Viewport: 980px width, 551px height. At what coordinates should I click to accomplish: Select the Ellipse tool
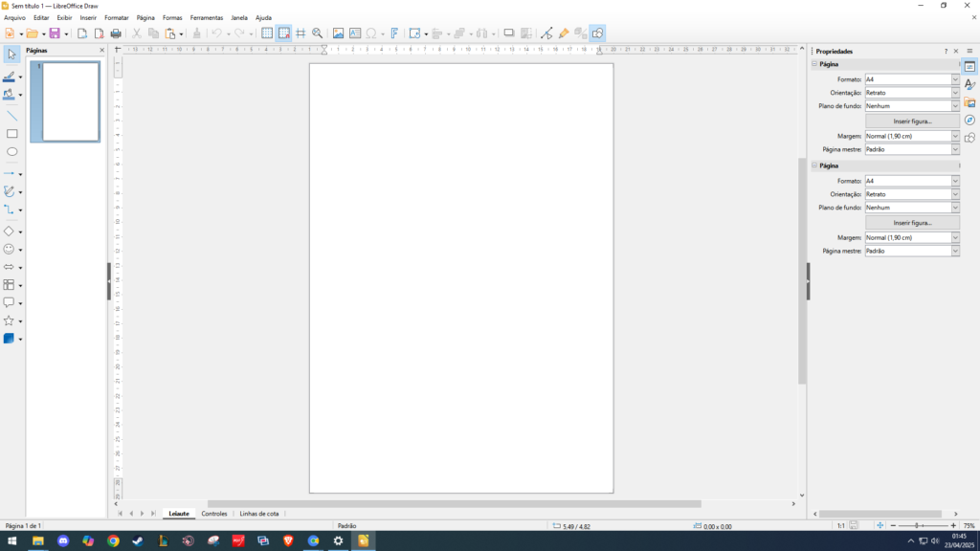pyautogui.click(x=11, y=152)
